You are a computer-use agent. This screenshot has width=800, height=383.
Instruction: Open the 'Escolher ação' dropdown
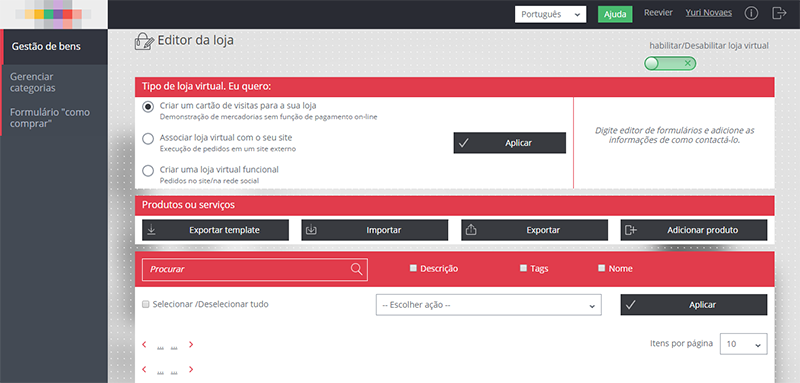[x=489, y=305]
